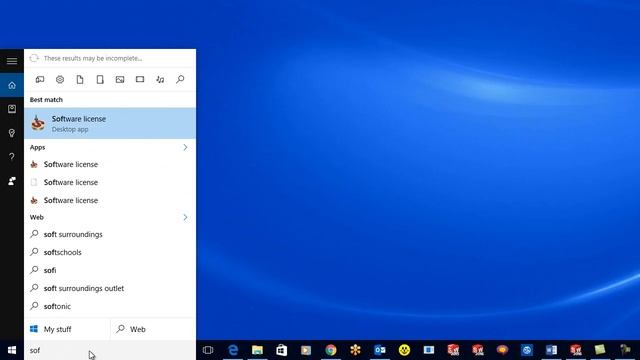Open Microsoft Word from taskbar

(x=551, y=350)
